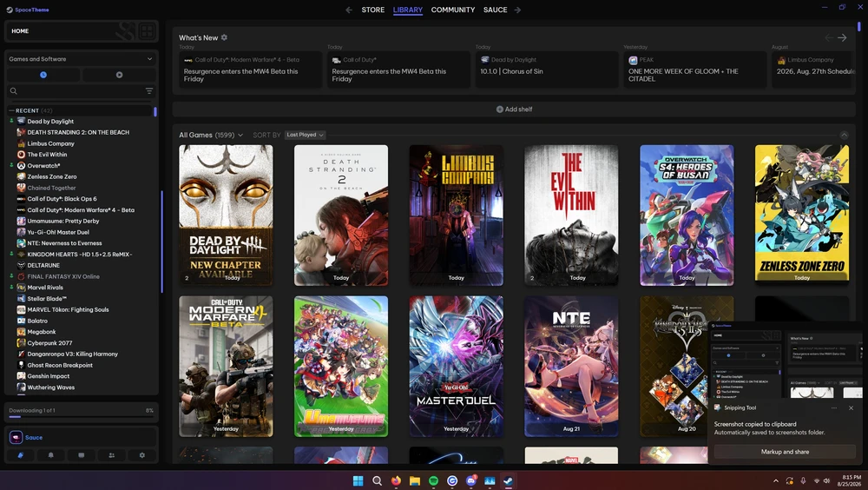Click Markup and share button
Viewport: 868px width, 490px height.
[x=785, y=452]
